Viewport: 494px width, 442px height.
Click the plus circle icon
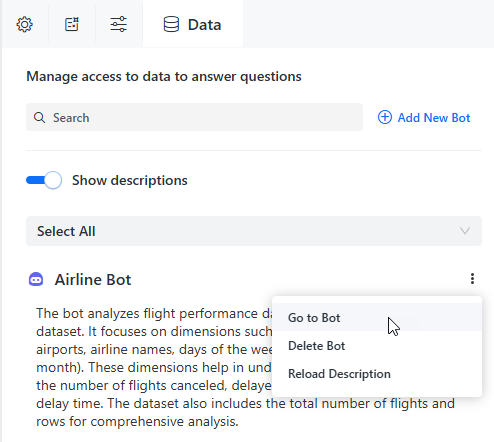(385, 117)
